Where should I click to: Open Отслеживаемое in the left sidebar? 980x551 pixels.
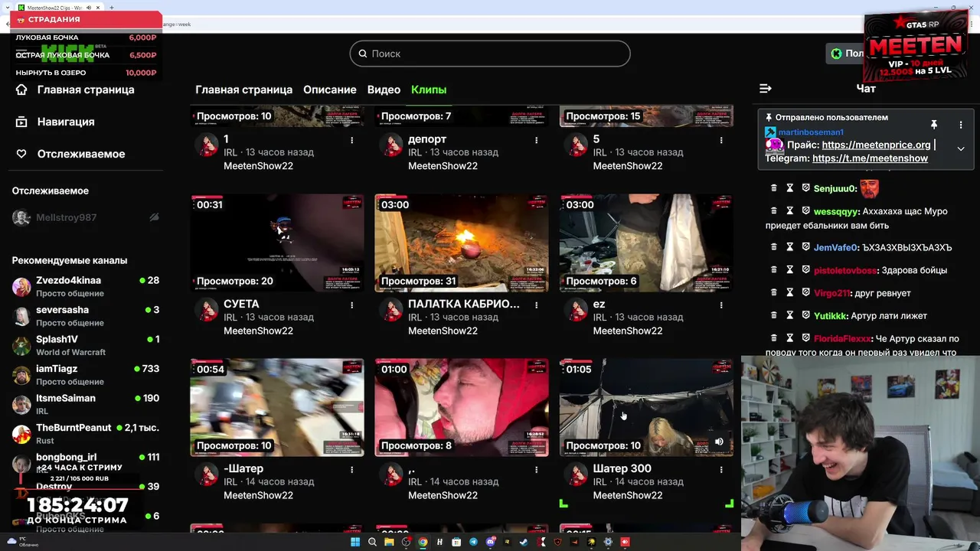click(x=81, y=154)
